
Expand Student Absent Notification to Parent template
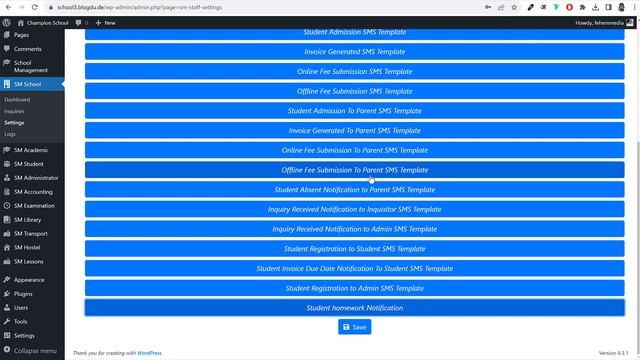click(354, 189)
